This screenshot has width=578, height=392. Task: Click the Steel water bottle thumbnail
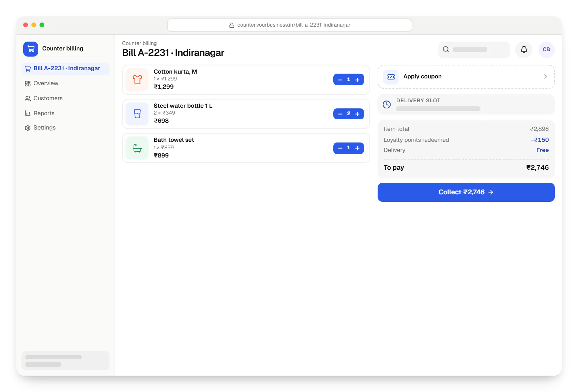(x=137, y=114)
